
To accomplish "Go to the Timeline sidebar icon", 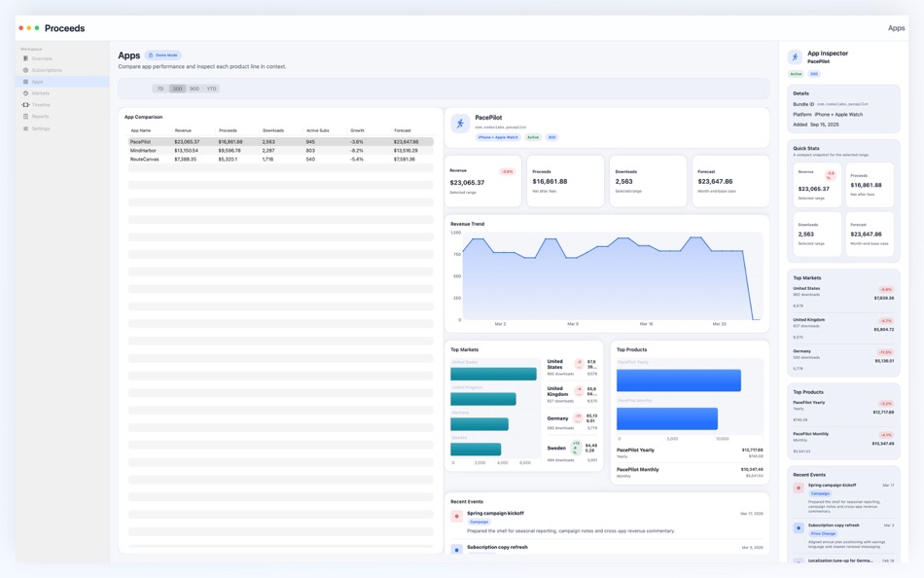I will (x=25, y=105).
